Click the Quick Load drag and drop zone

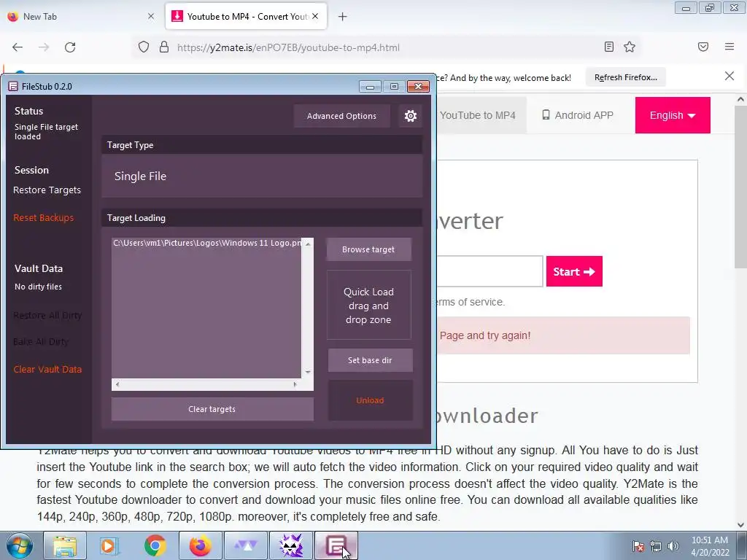pos(368,306)
